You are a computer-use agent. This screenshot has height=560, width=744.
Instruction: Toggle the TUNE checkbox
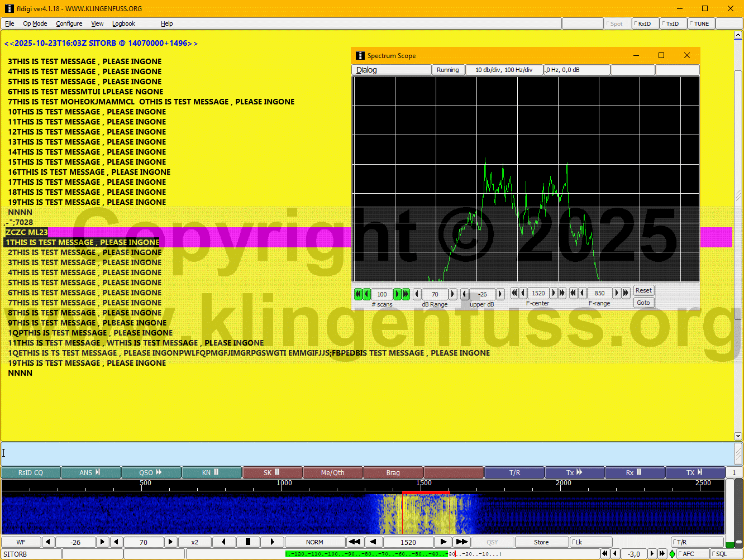[x=700, y=23]
